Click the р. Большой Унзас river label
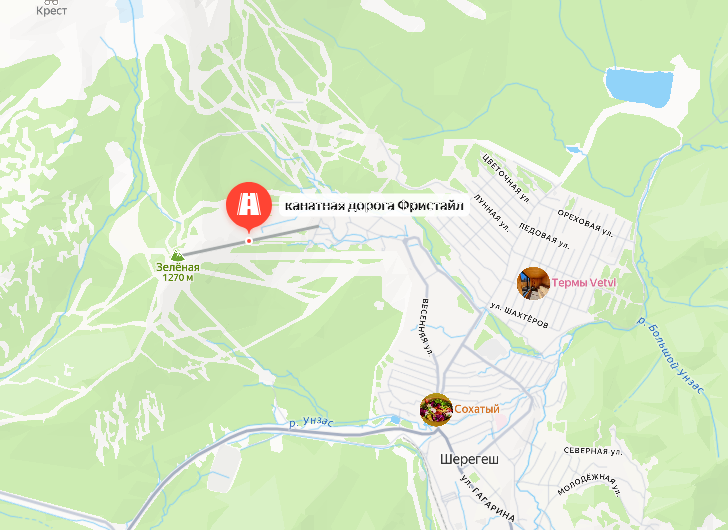Screen dimensions: 728x530 670,355
